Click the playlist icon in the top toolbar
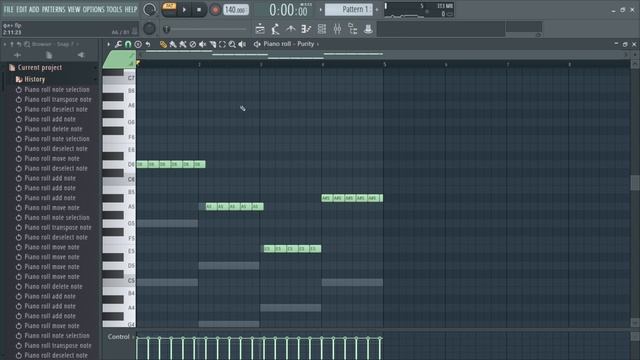This screenshot has width=640, height=360. point(260,29)
